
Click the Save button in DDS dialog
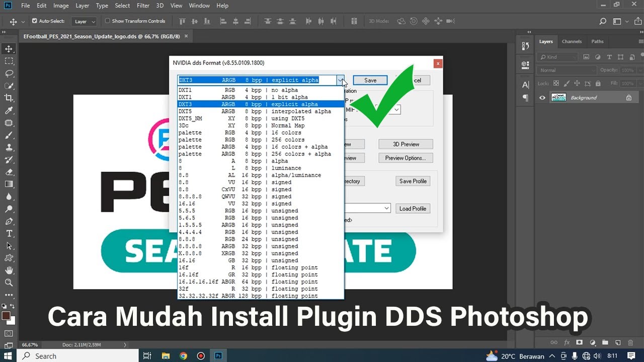(370, 80)
